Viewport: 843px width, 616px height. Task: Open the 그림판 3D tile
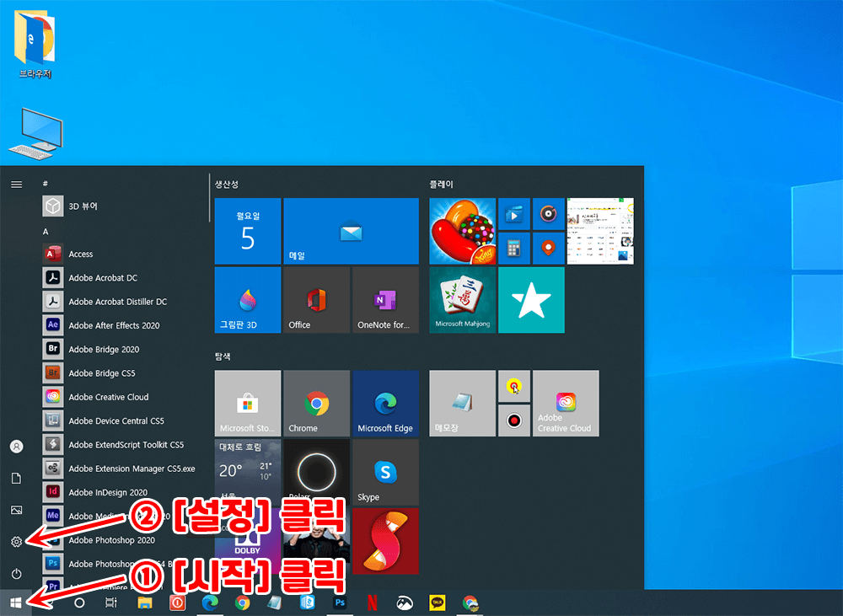point(247,300)
